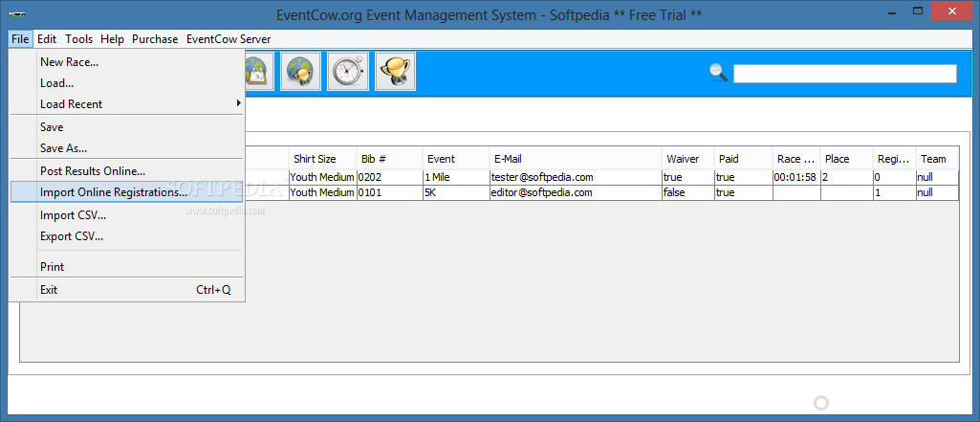
Task: Click Shirt Size cell in the tester@softpedia.com row
Action: (x=322, y=178)
